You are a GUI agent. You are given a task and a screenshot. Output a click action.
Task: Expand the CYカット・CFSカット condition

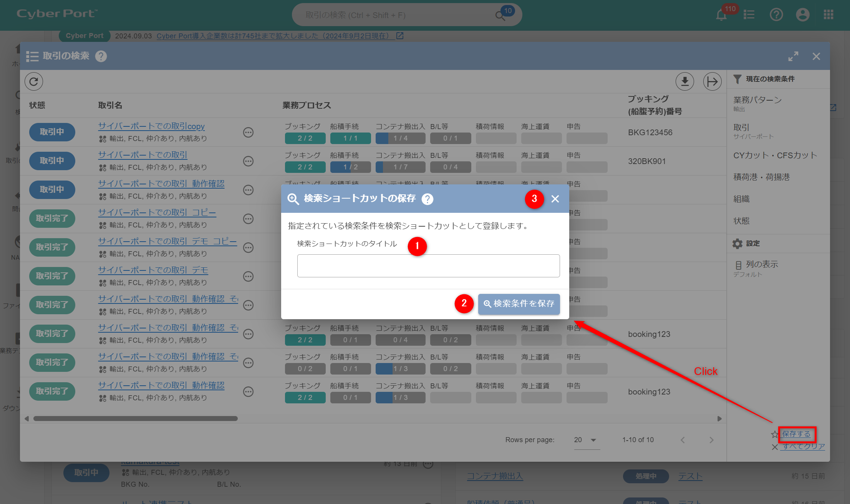coord(775,155)
